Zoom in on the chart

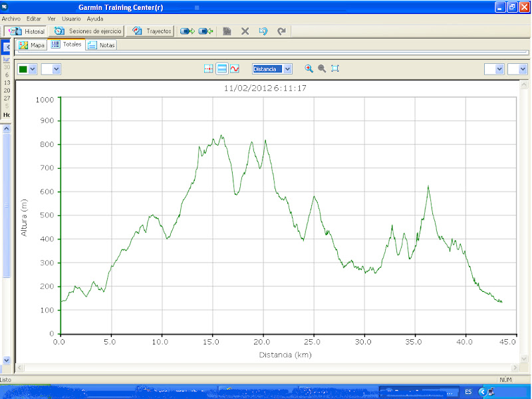point(309,69)
